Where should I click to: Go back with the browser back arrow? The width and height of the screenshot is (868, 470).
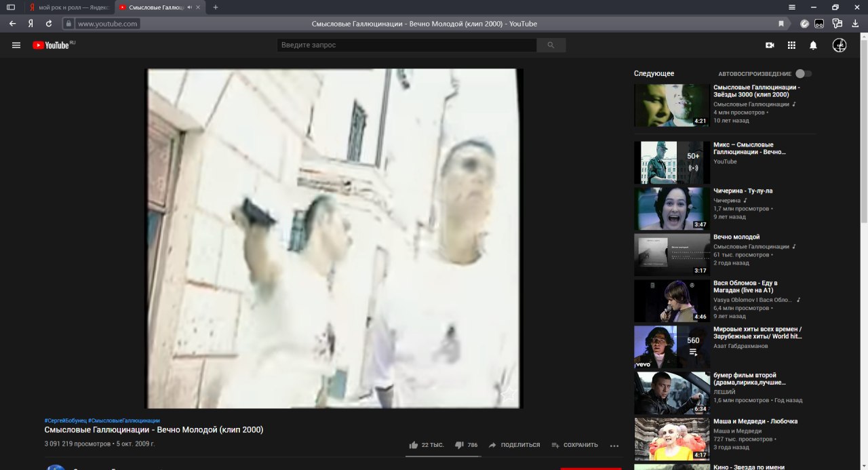13,23
